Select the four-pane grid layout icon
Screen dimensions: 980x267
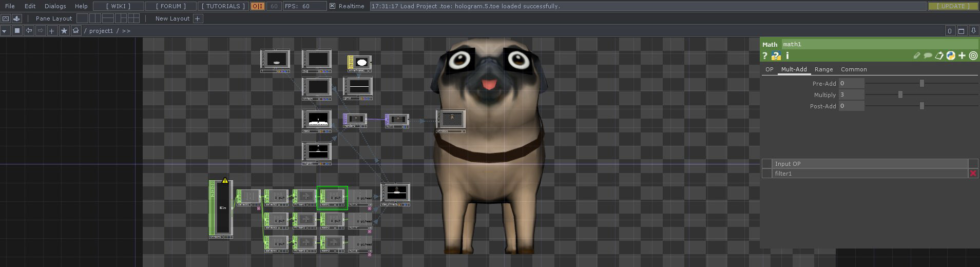[133, 18]
